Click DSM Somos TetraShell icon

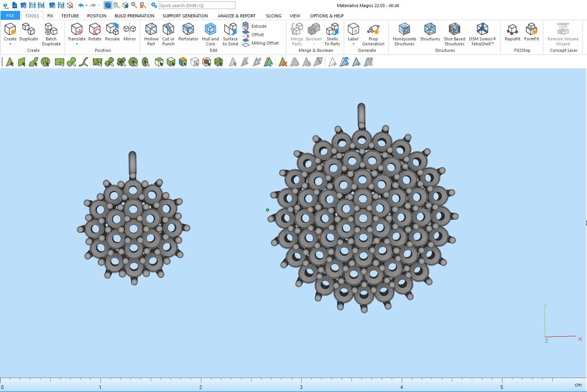coord(482,29)
